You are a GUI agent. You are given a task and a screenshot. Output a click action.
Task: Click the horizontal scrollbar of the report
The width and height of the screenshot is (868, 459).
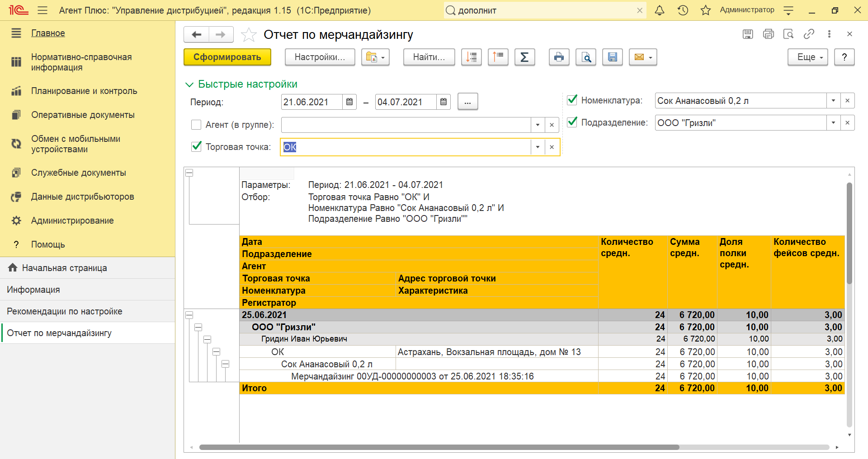pyautogui.click(x=439, y=447)
